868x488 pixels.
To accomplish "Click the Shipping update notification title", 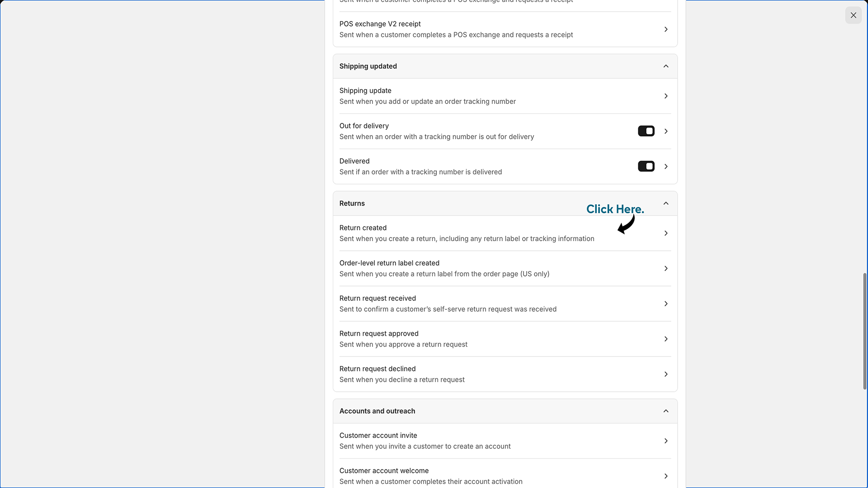I will tap(365, 91).
